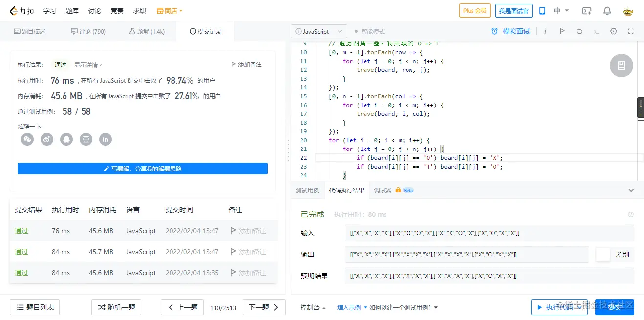Open the terminal console icon in editor toolbar

pyautogui.click(x=597, y=31)
